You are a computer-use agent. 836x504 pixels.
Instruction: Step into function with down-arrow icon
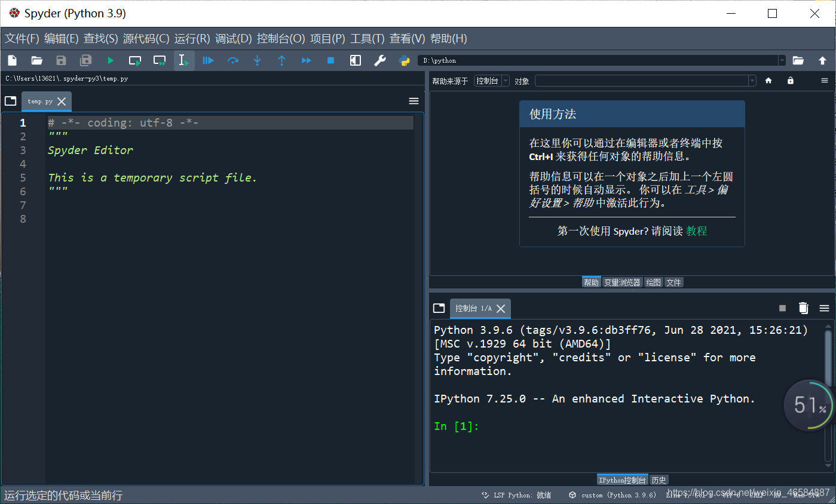[258, 60]
